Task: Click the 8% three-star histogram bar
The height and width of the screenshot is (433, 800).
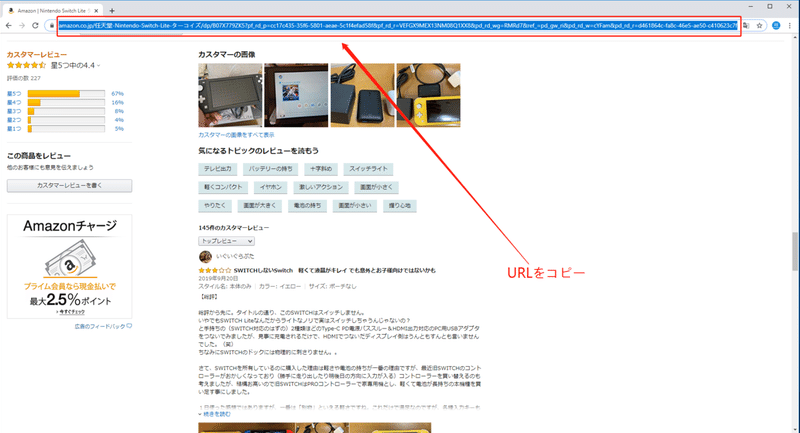Action: tap(66, 111)
